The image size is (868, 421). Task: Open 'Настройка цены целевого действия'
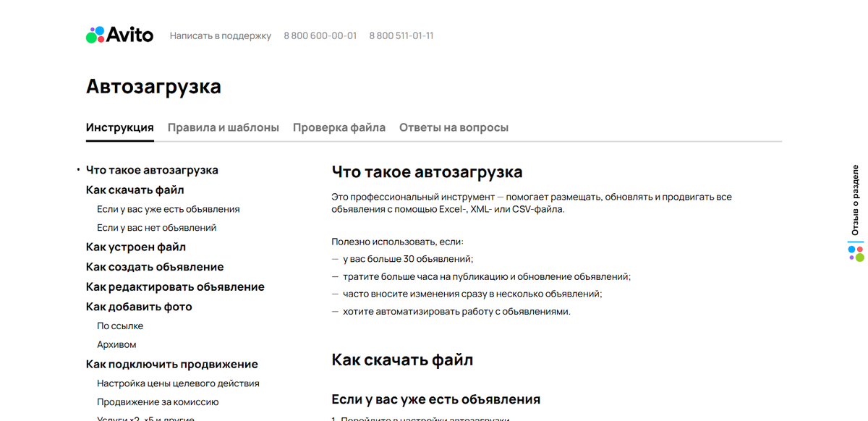click(x=178, y=383)
